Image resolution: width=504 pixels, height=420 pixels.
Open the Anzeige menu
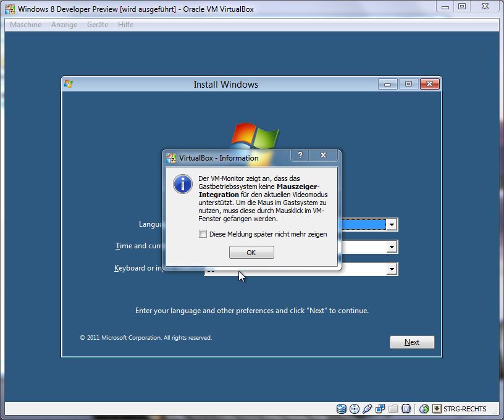point(64,25)
